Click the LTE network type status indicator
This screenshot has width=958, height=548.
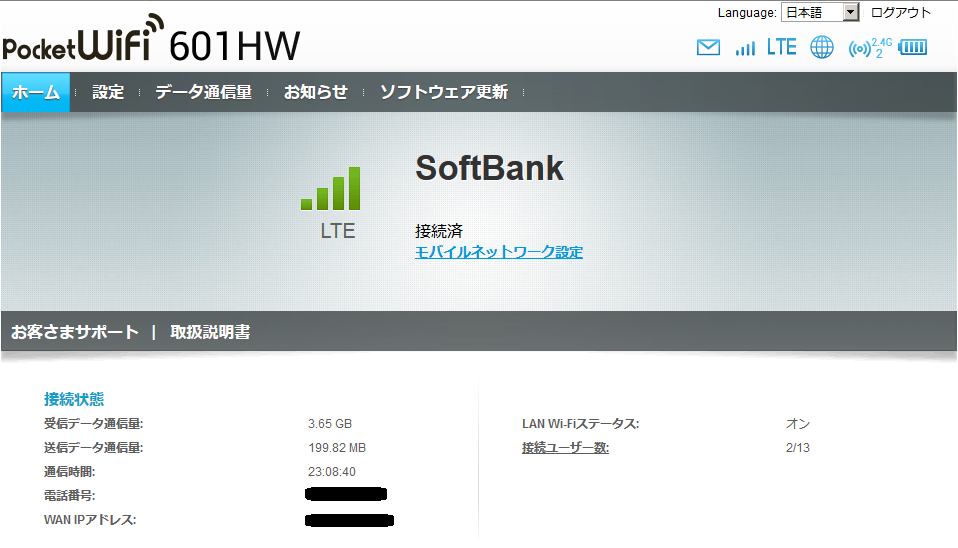click(x=781, y=47)
